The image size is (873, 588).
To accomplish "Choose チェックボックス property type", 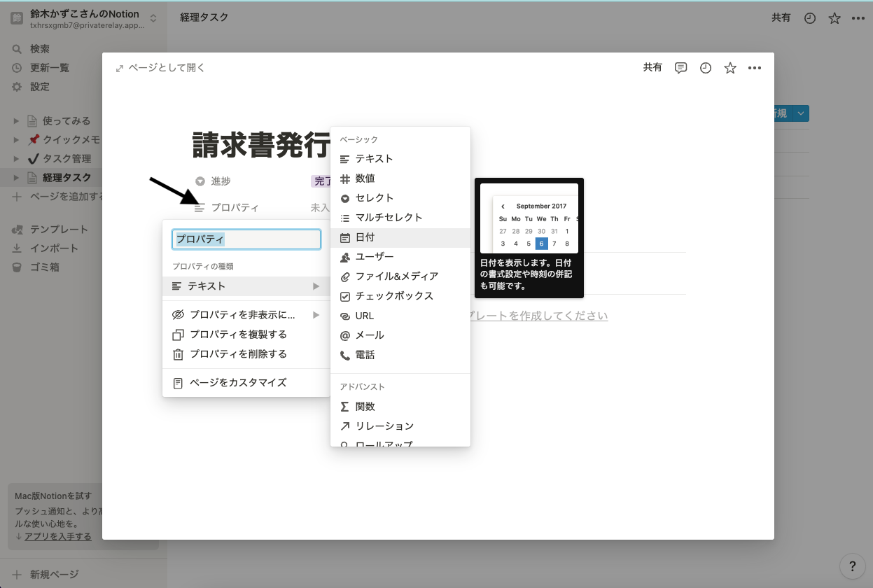I will pyautogui.click(x=400, y=296).
